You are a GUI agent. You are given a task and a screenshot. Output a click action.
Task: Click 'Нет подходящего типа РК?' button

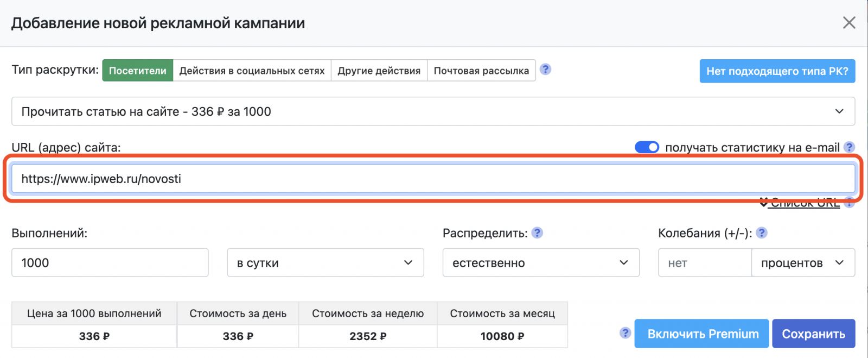click(777, 71)
